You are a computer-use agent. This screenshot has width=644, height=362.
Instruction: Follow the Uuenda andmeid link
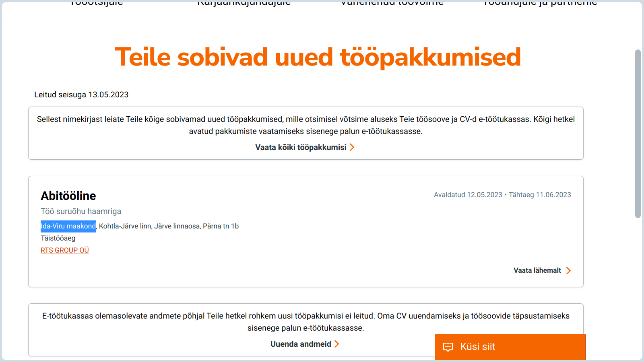(x=301, y=344)
